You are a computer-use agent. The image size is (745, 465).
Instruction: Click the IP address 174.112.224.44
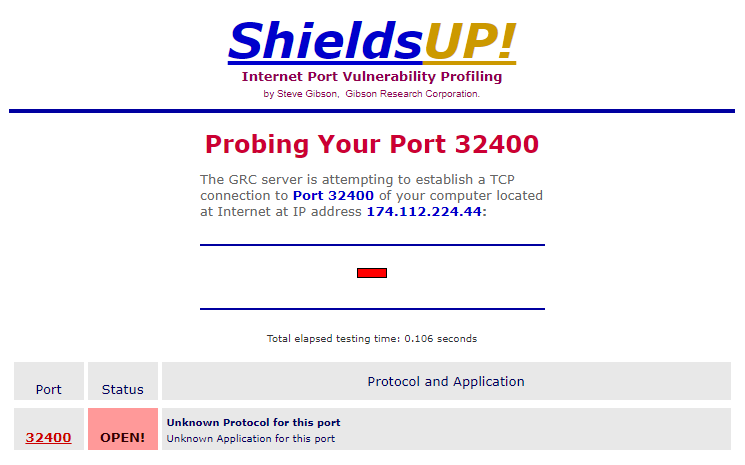pos(423,212)
